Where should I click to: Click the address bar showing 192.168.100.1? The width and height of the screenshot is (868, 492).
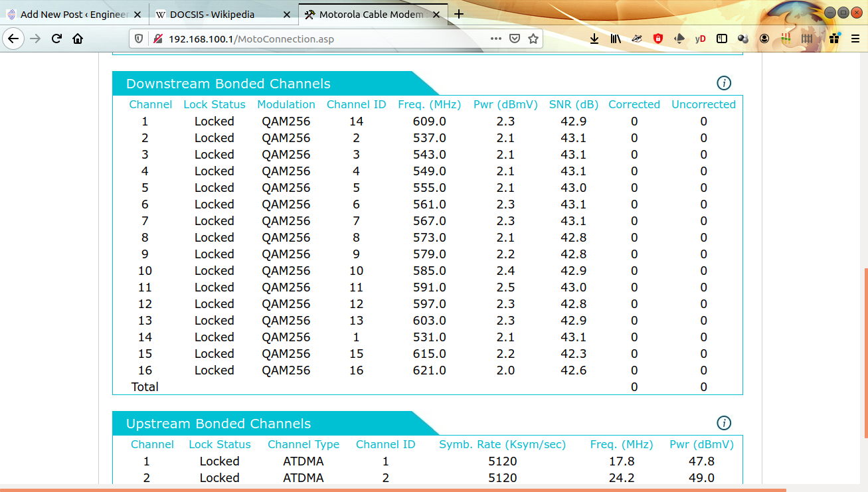pyautogui.click(x=319, y=39)
